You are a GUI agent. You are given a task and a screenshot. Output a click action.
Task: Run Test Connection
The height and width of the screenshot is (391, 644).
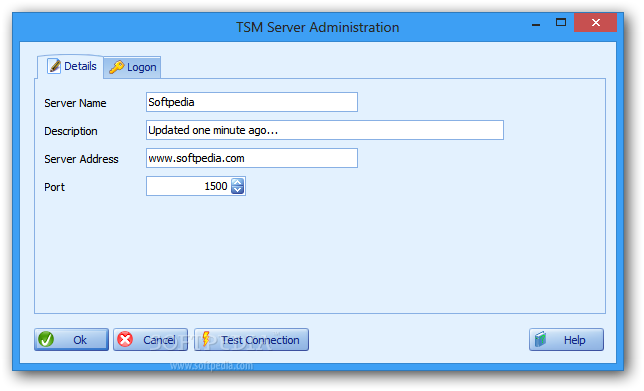[251, 339]
